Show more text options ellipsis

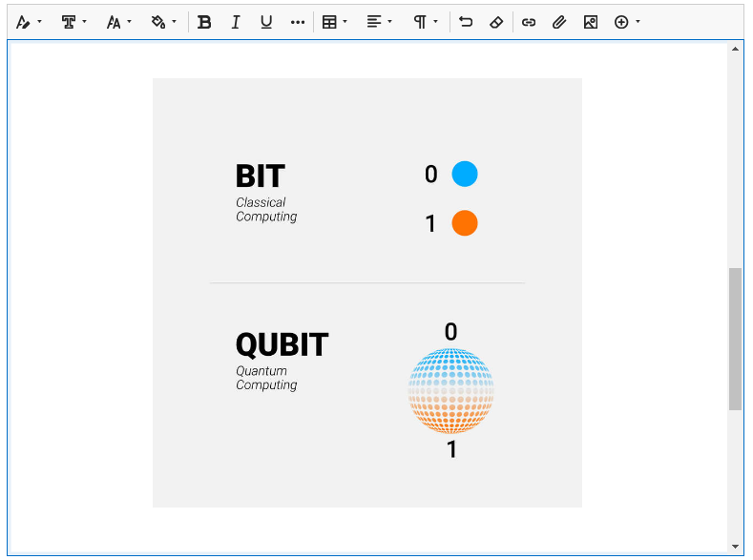pos(298,22)
